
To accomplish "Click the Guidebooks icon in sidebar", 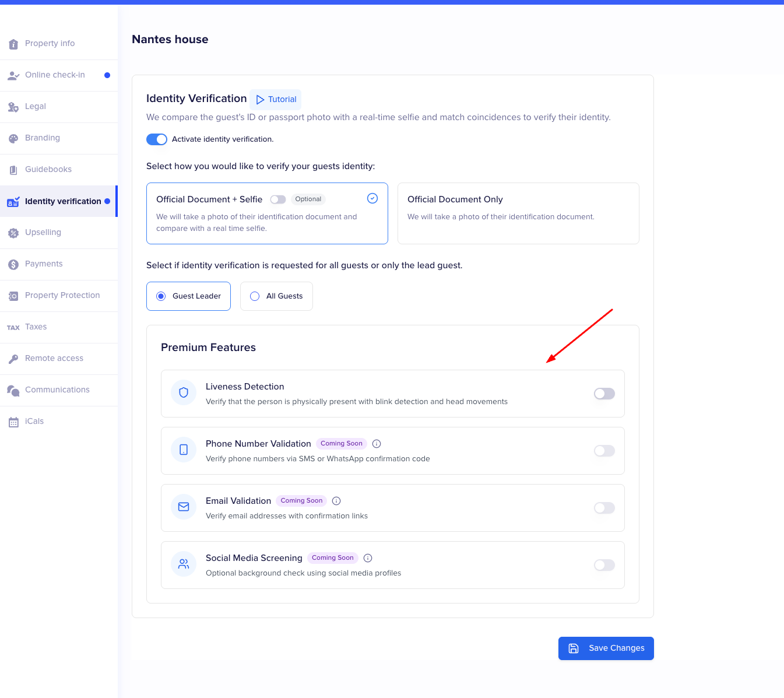I will pyautogui.click(x=13, y=170).
